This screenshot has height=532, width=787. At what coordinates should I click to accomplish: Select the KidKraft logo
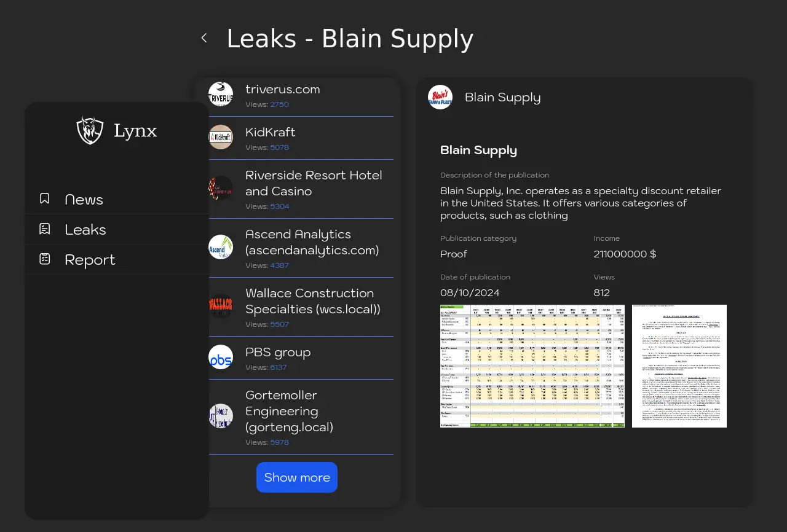click(x=221, y=138)
